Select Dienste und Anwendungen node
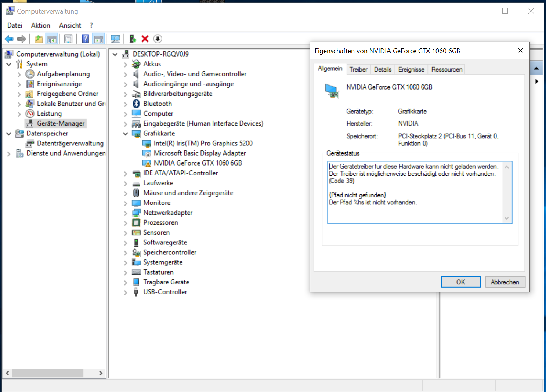The height and width of the screenshot is (392, 546). [66, 153]
